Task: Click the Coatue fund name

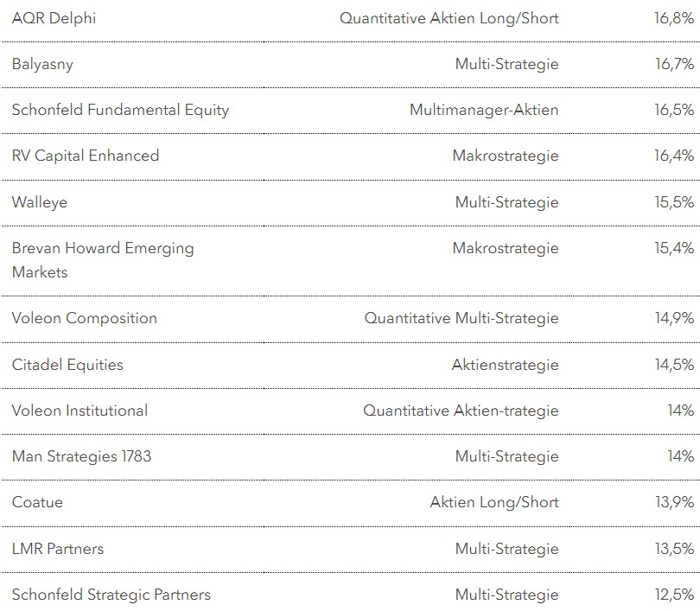Action: click(x=37, y=502)
